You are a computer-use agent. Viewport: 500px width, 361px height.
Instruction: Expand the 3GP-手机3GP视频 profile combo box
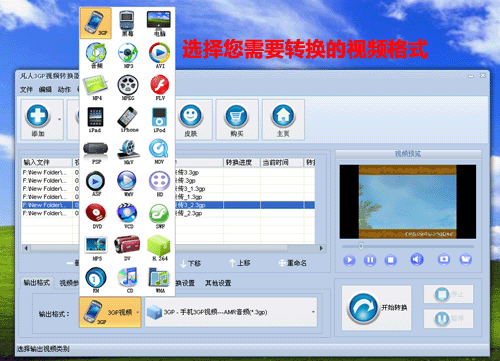click(231, 312)
